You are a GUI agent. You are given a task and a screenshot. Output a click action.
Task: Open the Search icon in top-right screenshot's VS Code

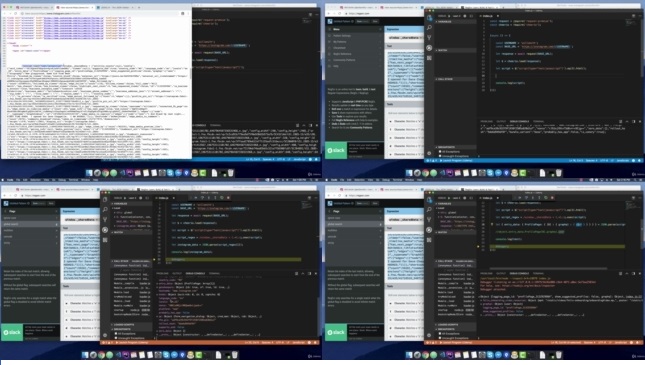tap(429, 28)
